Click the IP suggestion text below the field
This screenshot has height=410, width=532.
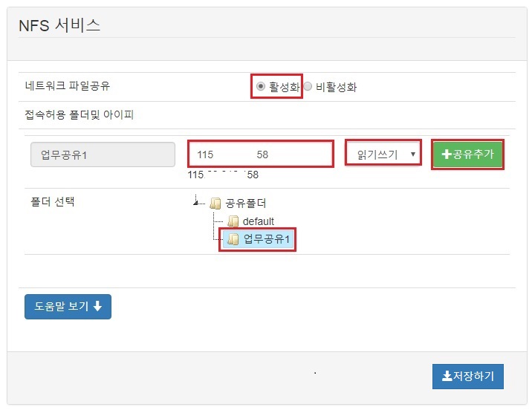click(x=223, y=175)
